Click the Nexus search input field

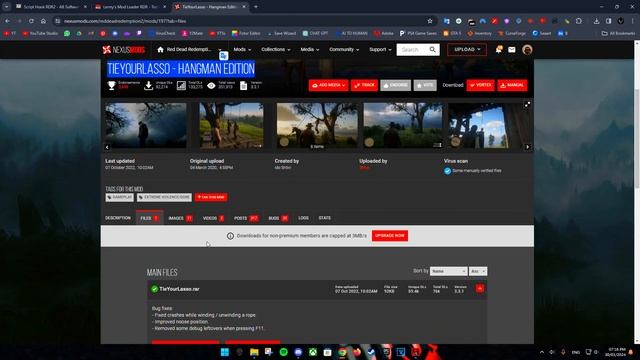click(412, 49)
